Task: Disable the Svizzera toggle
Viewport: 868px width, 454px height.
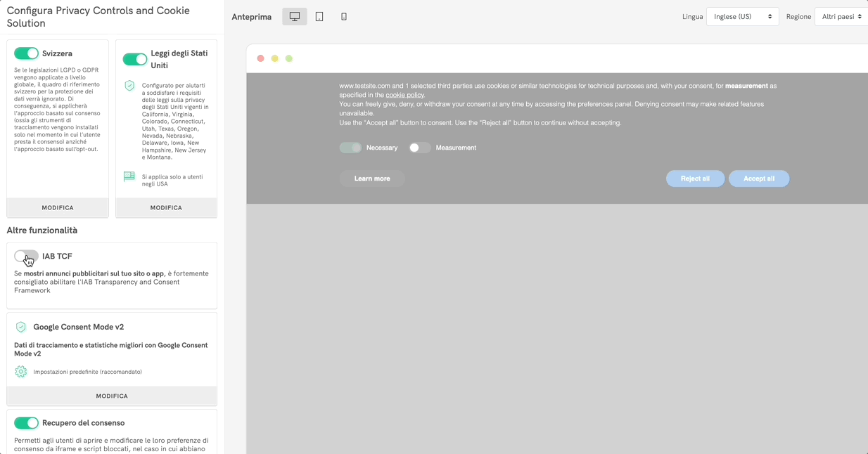Action: click(x=27, y=53)
